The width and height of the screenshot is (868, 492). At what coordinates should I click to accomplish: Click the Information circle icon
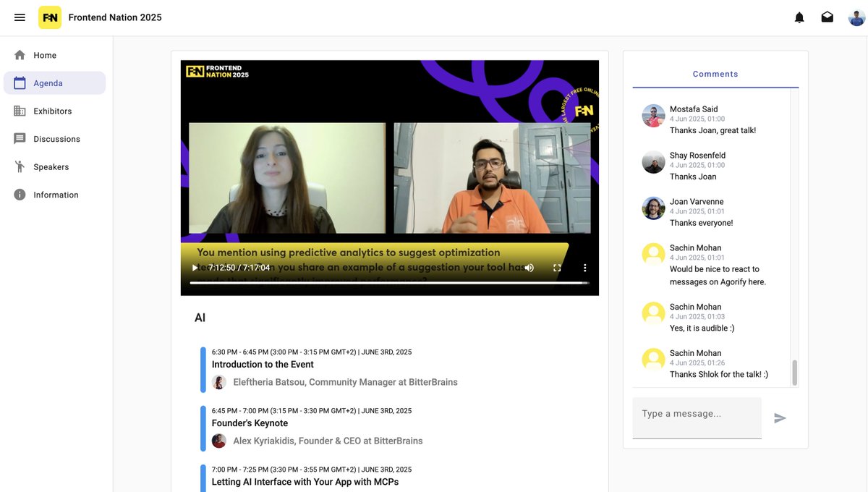(x=20, y=195)
